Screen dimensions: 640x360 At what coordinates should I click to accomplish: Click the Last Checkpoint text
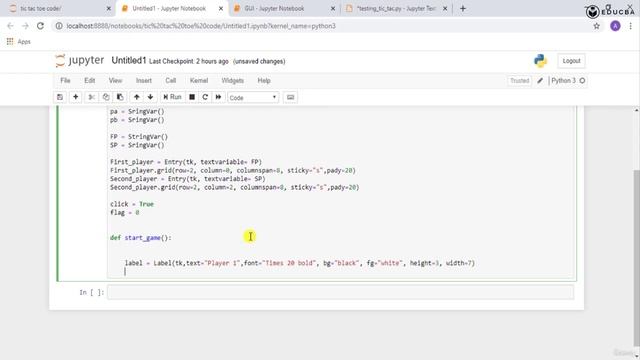pos(189,61)
